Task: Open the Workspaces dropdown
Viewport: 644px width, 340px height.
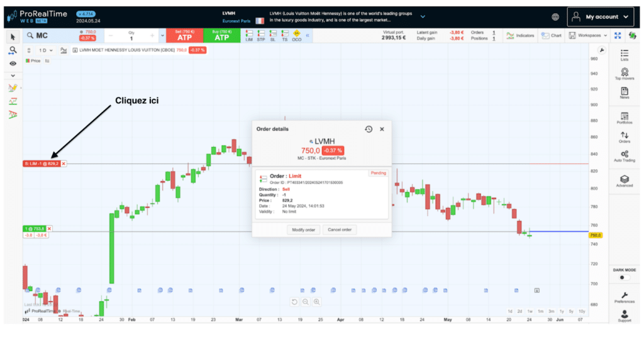Action: [x=588, y=35]
